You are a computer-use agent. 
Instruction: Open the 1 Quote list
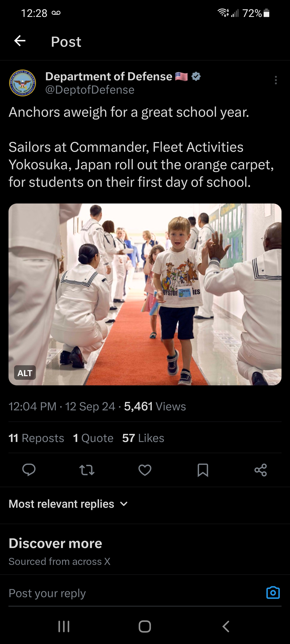point(93,438)
